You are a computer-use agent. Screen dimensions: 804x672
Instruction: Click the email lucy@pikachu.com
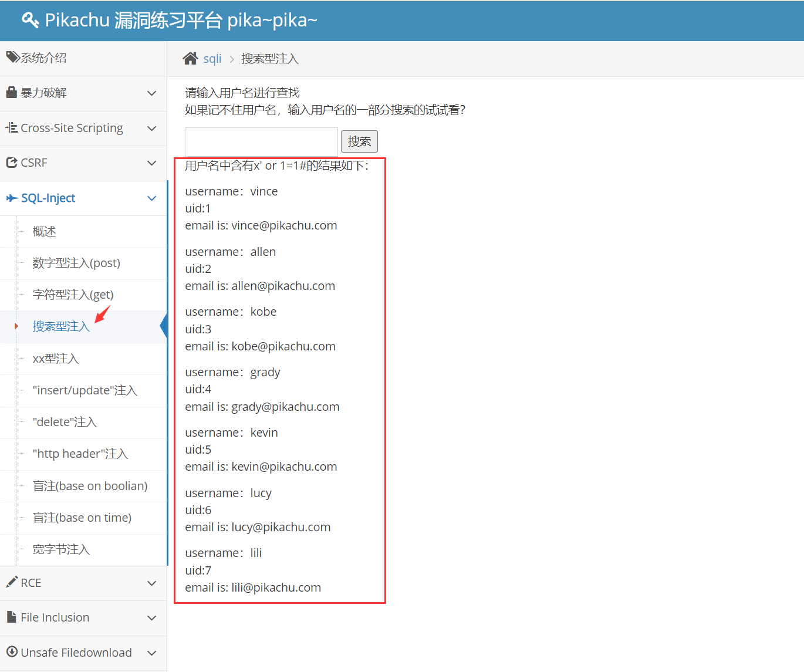[281, 527]
